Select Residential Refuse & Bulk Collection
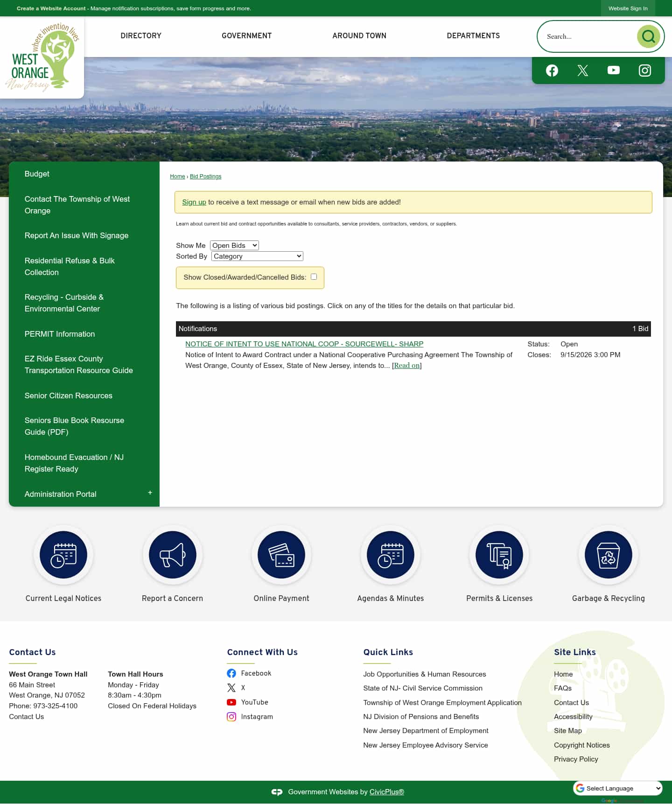 coord(70,267)
